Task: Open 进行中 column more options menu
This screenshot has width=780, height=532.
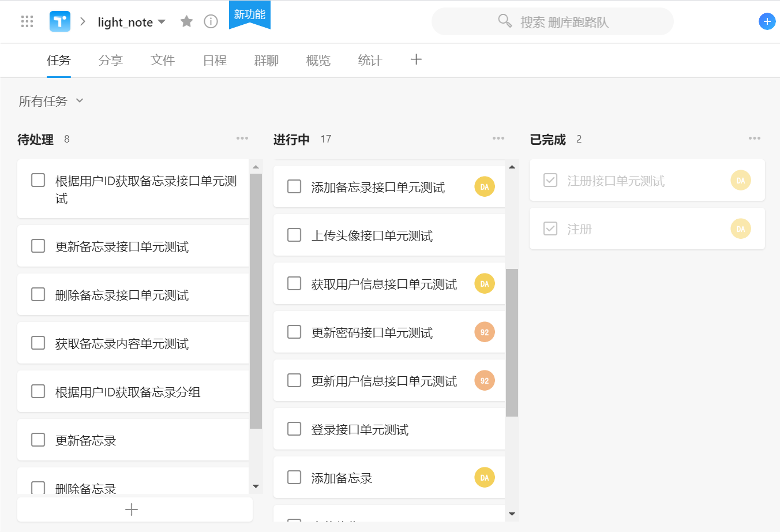Action: point(498,138)
